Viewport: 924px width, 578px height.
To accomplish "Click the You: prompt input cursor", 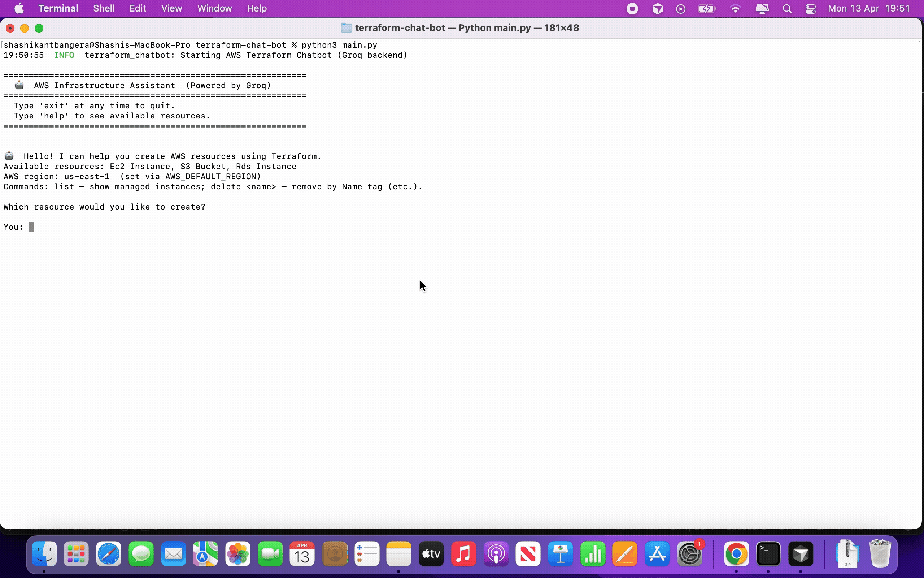I will click(x=31, y=227).
